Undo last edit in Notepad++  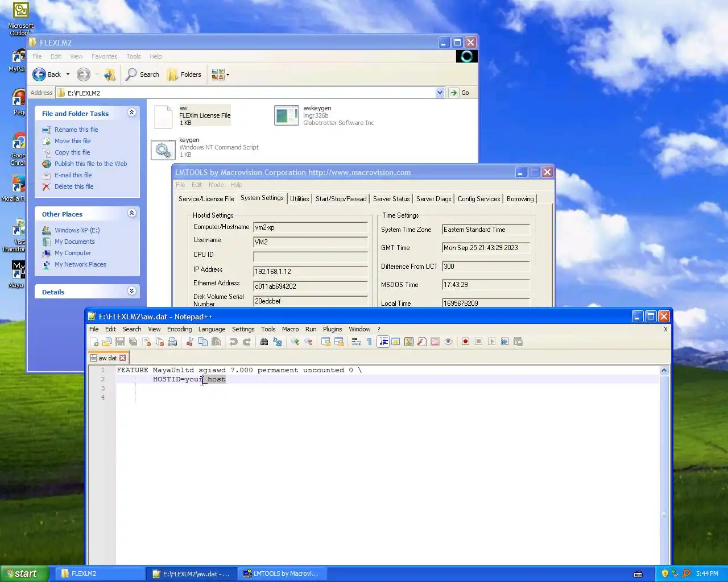[x=234, y=342]
